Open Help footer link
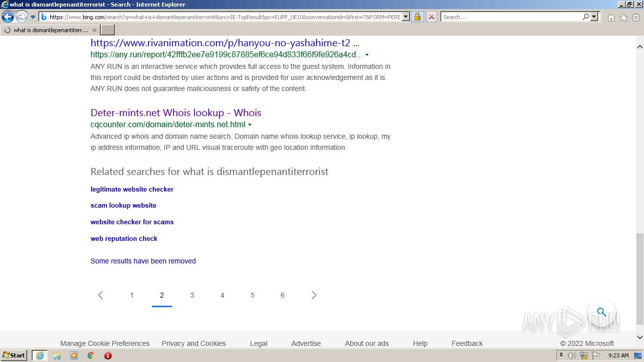 [420, 343]
